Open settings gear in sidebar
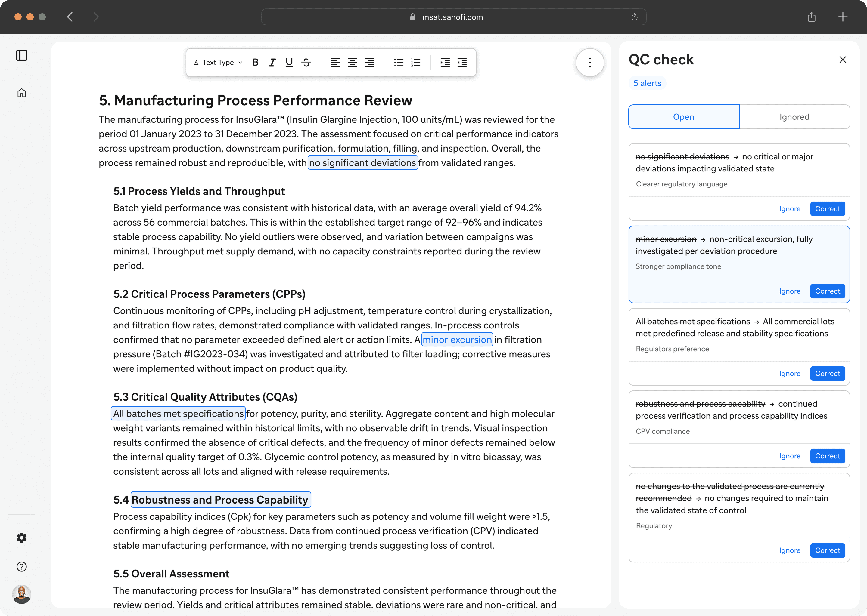The height and width of the screenshot is (616, 867). coord(22,538)
